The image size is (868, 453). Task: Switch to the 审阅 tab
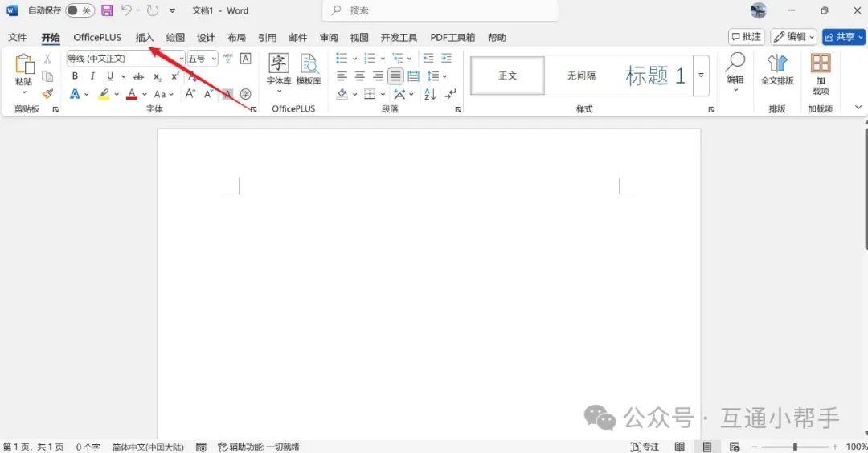point(328,37)
